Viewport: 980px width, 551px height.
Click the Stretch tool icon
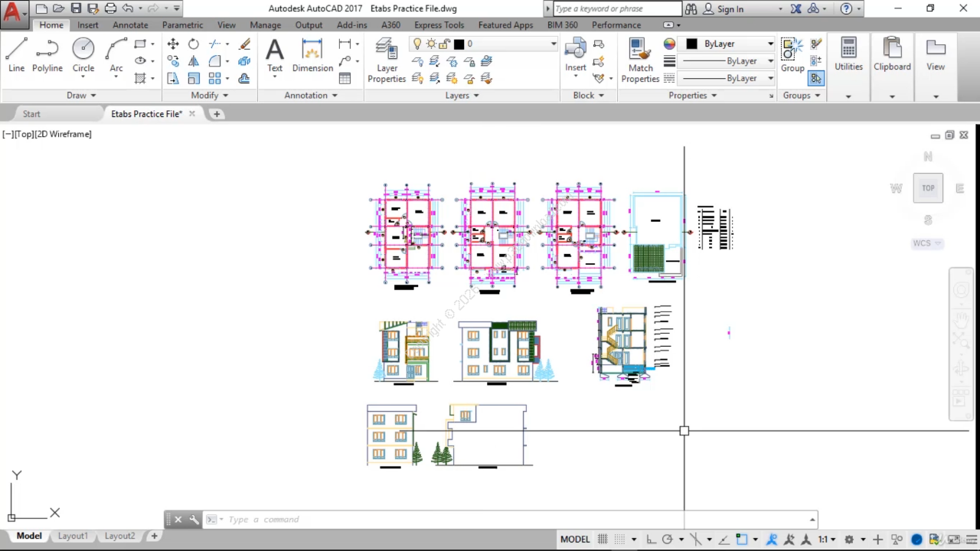173,78
